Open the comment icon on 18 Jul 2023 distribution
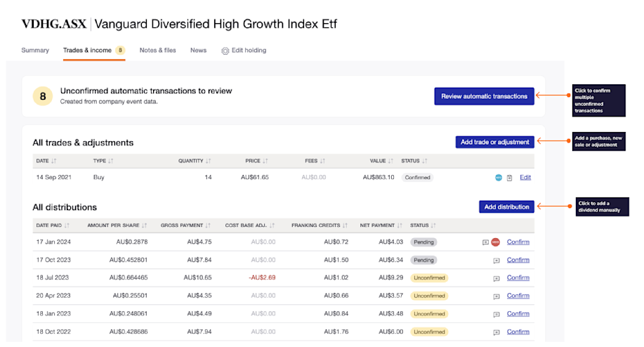This screenshot has width=644, height=347. click(496, 278)
